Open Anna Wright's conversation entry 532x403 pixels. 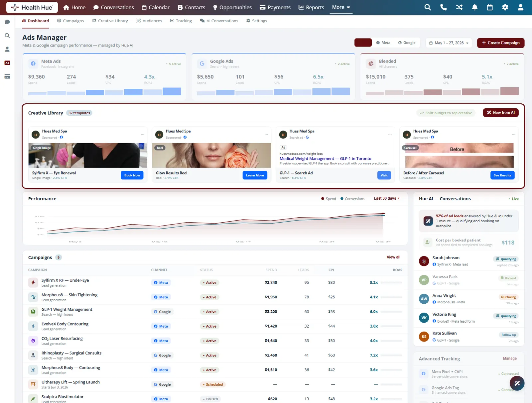pos(469,299)
